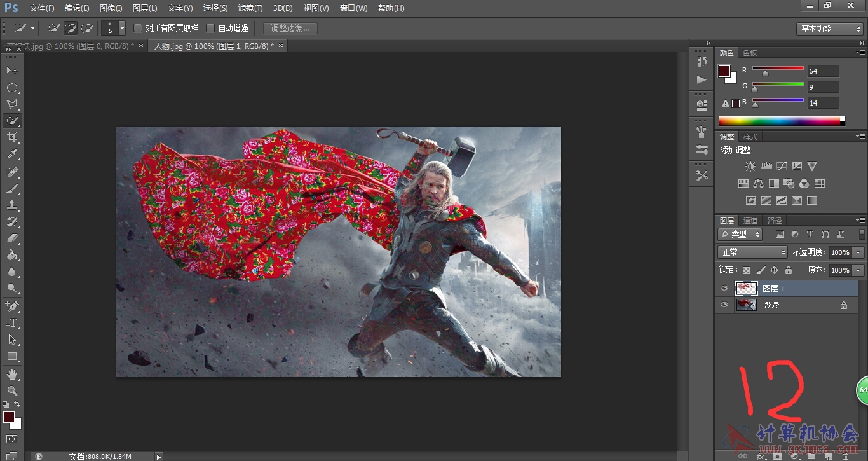Select the Spot Healing Brush tool
This screenshot has width=868, height=461.
tap(12, 173)
